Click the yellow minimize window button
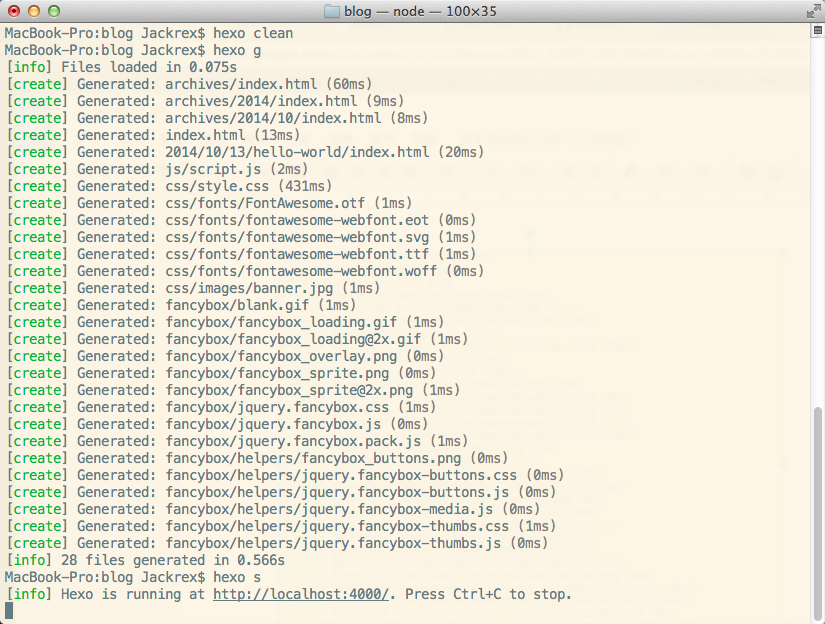 point(34,11)
